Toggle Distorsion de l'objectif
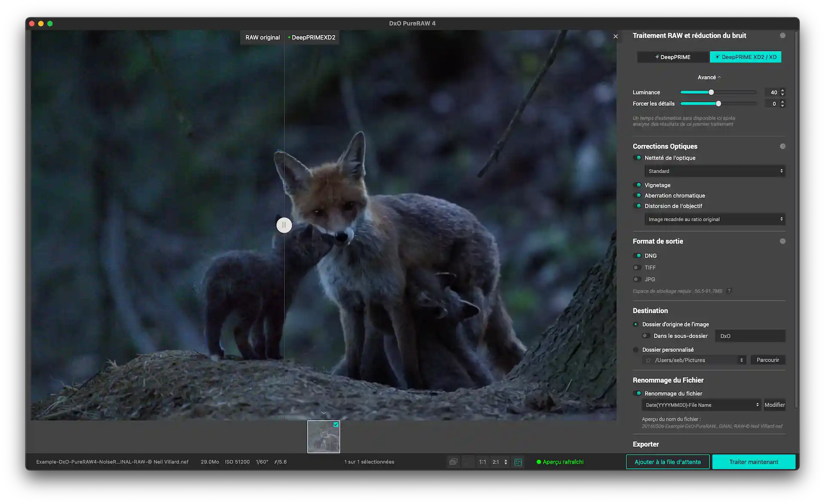The height and width of the screenshot is (504, 825). coord(637,206)
